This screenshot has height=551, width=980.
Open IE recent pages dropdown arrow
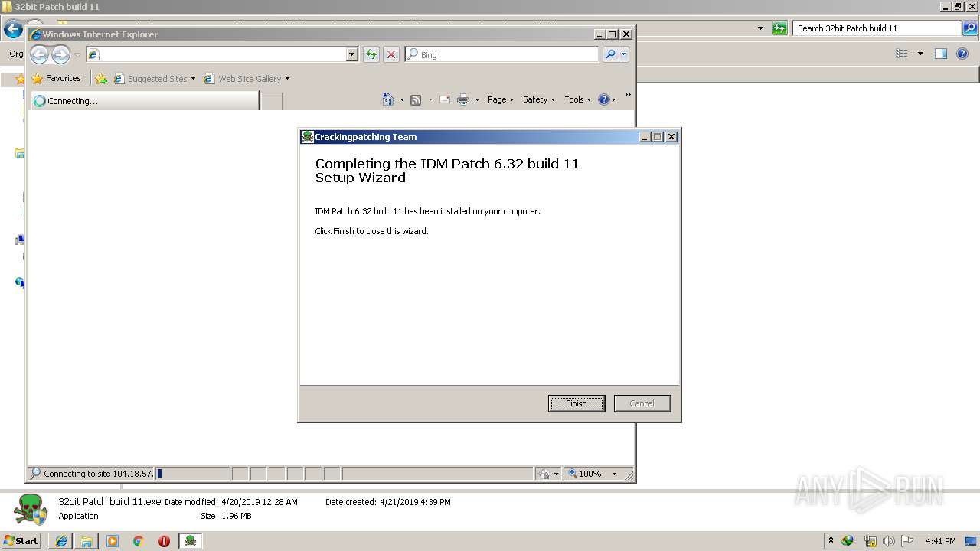pos(77,55)
